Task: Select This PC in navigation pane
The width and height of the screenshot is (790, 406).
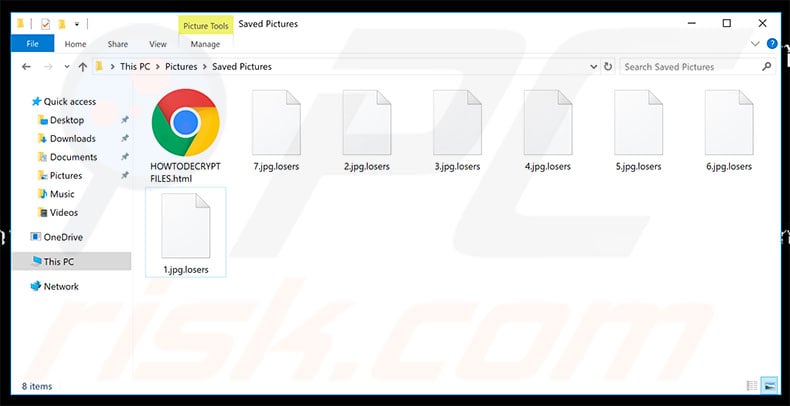Action: [x=72, y=261]
